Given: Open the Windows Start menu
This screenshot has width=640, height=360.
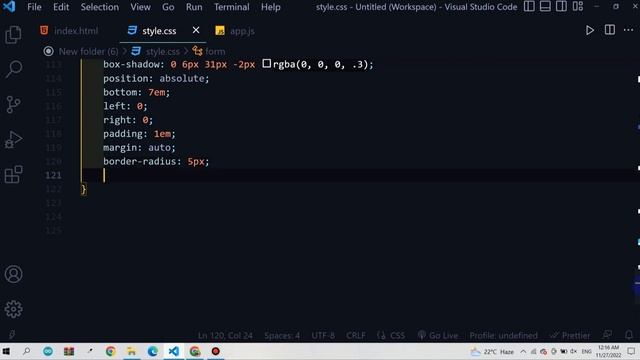Looking at the screenshot, I should (6, 351).
